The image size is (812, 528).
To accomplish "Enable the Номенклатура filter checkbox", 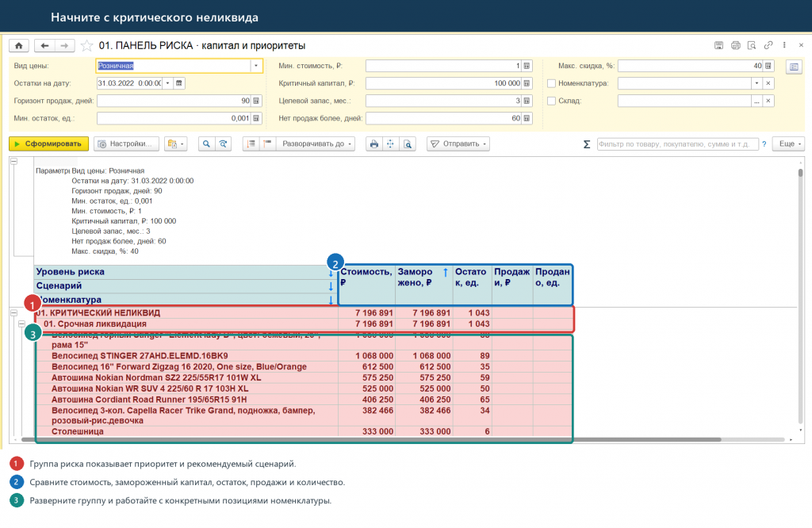I will click(x=552, y=83).
